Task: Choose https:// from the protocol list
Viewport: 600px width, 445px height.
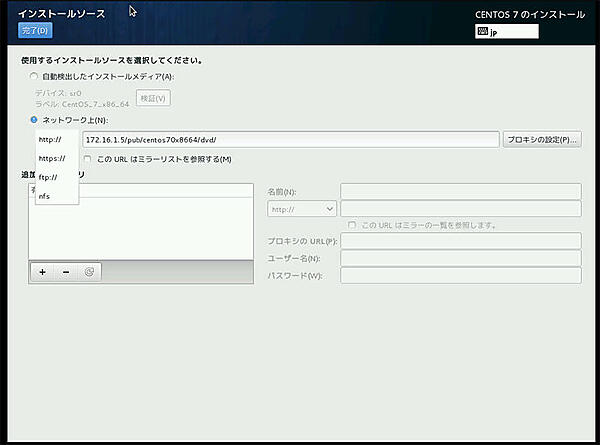Action: click(52, 159)
